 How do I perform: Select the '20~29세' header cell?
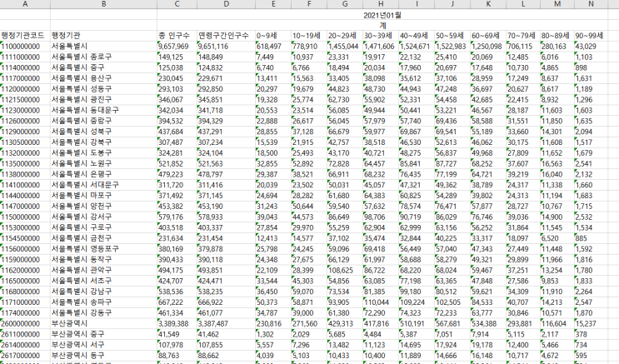(x=345, y=36)
